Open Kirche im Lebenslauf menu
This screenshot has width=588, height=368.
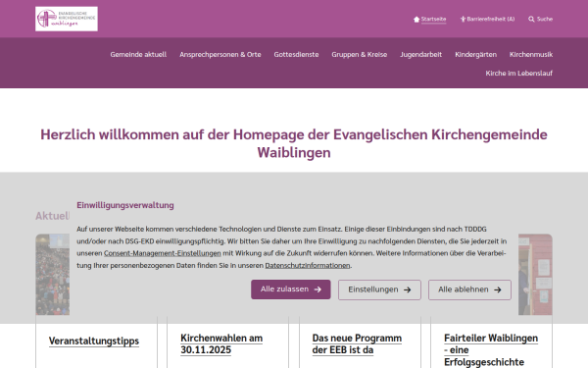(519, 74)
